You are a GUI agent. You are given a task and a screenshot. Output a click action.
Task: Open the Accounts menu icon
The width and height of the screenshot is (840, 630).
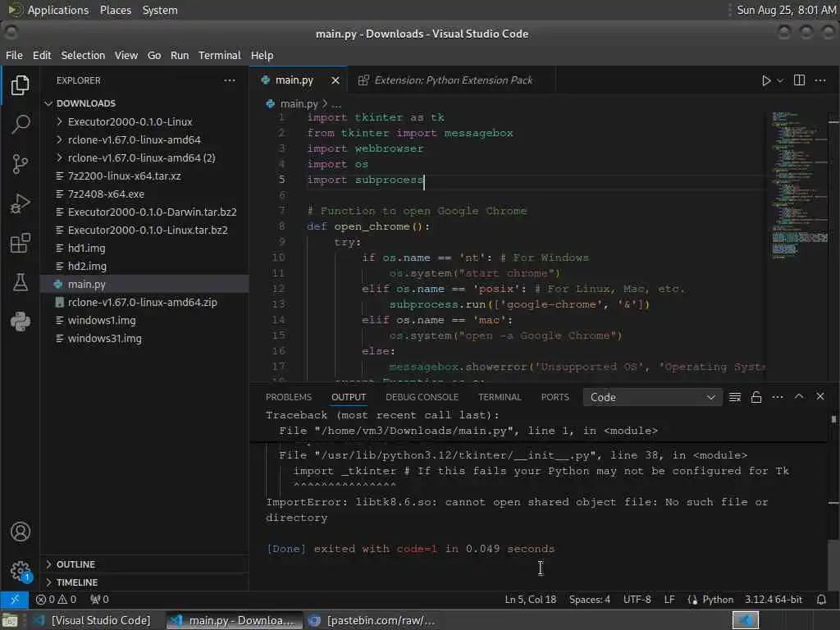click(x=20, y=532)
